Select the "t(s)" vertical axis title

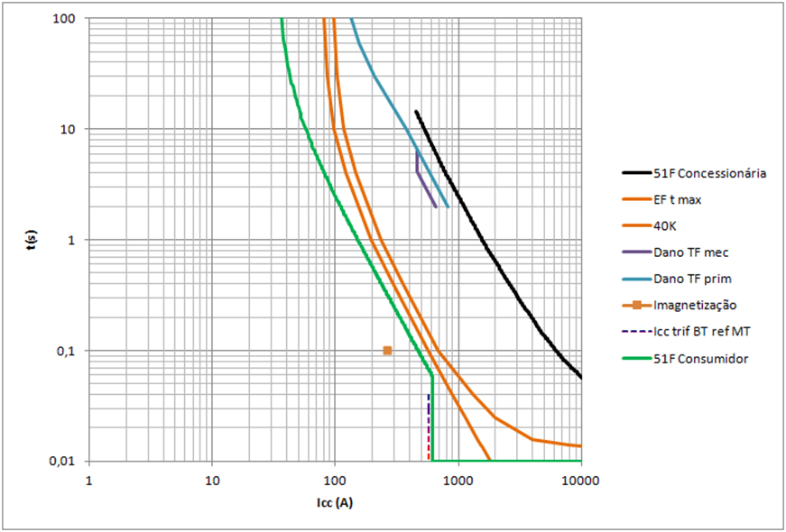[x=32, y=240]
